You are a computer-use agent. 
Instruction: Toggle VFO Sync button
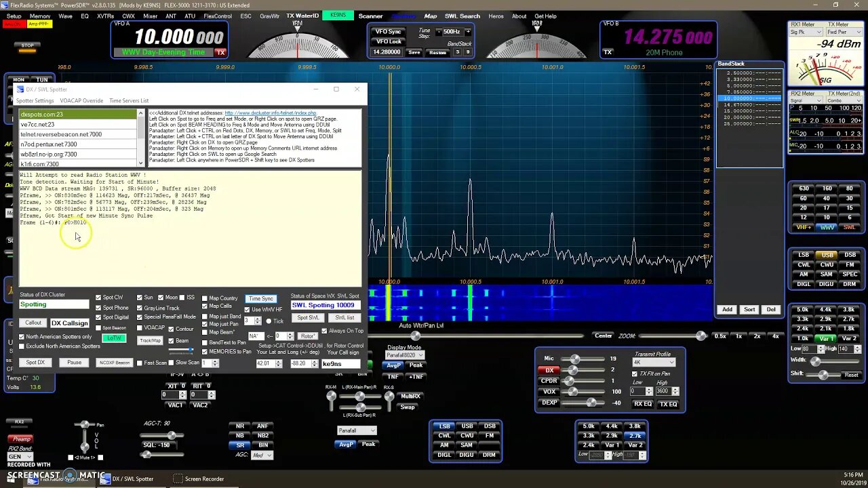[x=388, y=32]
